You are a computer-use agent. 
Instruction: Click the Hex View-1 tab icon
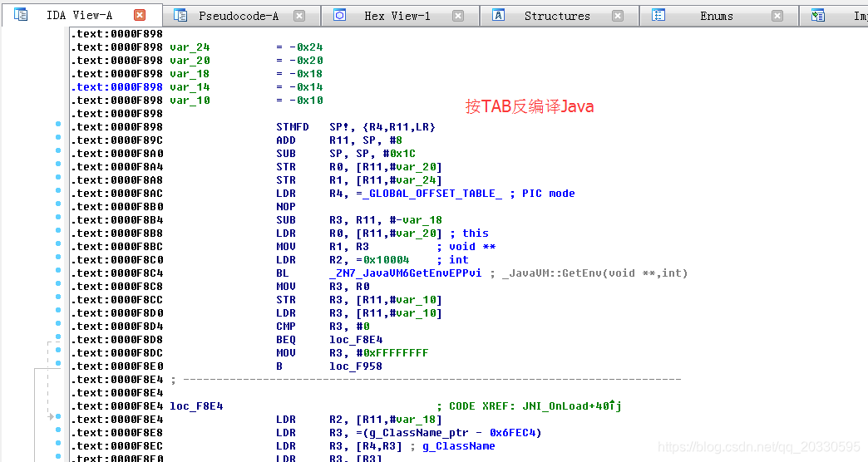coord(339,15)
